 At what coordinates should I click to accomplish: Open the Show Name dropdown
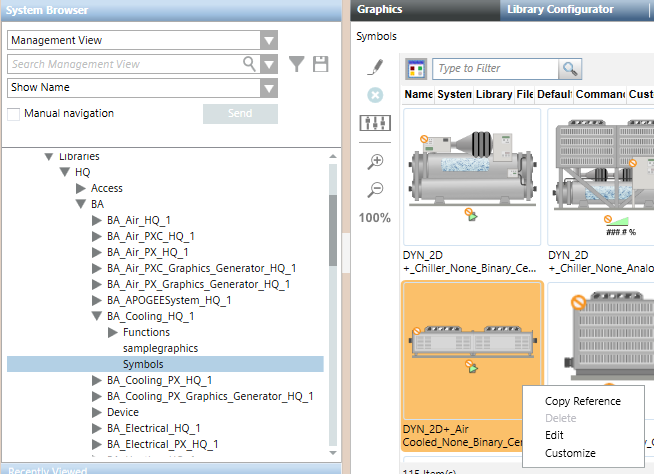[268, 88]
